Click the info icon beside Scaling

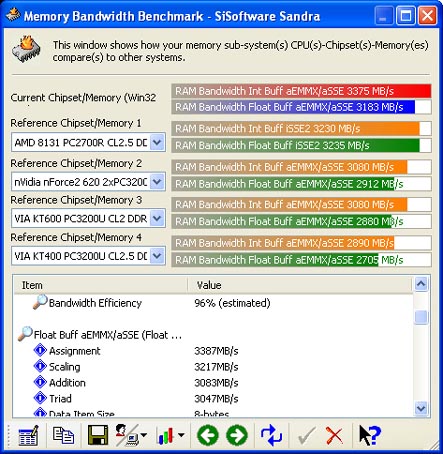click(x=40, y=366)
